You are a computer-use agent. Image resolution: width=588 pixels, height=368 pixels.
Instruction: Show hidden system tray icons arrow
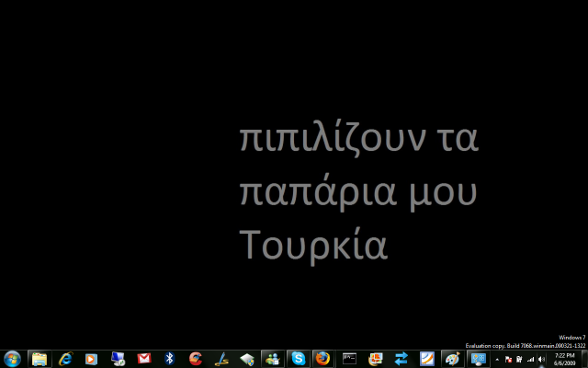tap(497, 360)
